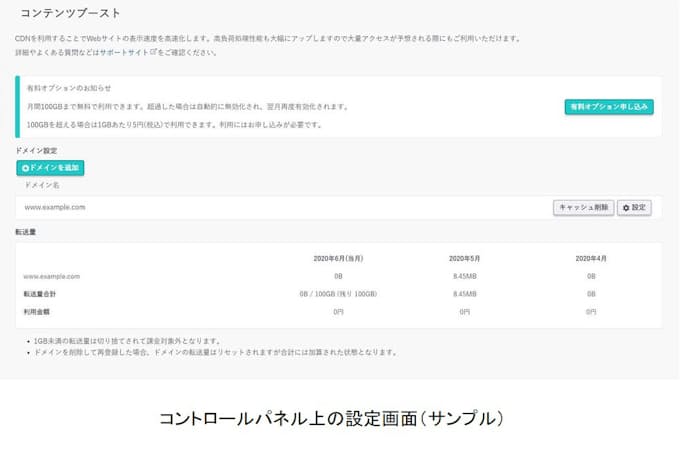Click the 0B / 100GB (残り 100GB) cell
680x459 pixels.
tap(337, 294)
